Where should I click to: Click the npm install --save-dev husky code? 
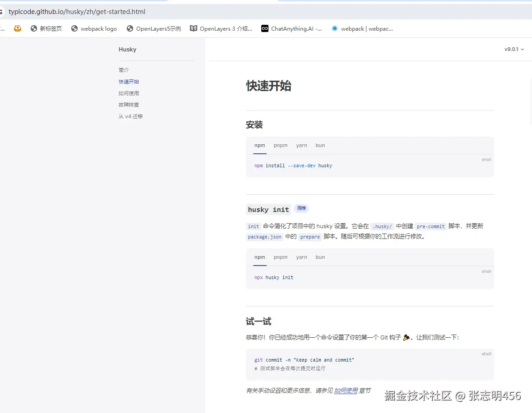(293, 165)
